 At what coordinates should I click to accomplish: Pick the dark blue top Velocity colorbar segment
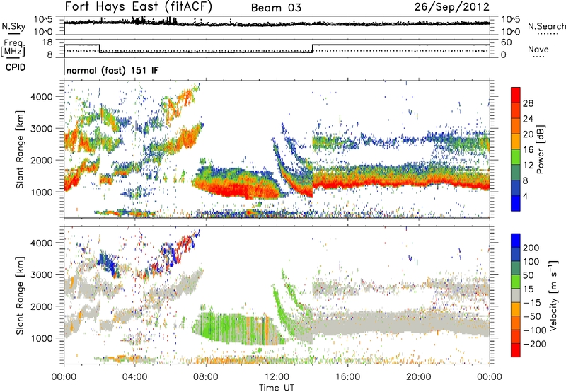[x=516, y=241]
